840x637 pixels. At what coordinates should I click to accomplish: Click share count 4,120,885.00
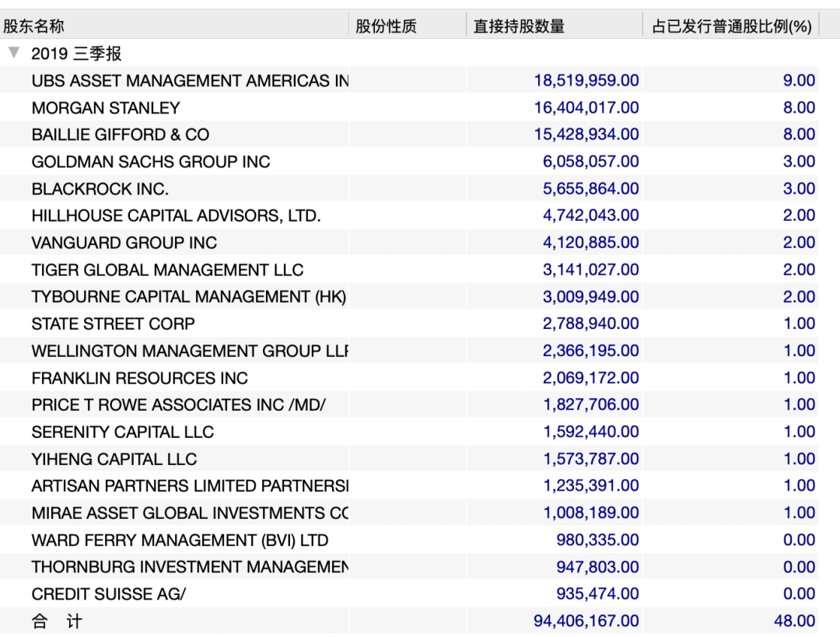(591, 242)
